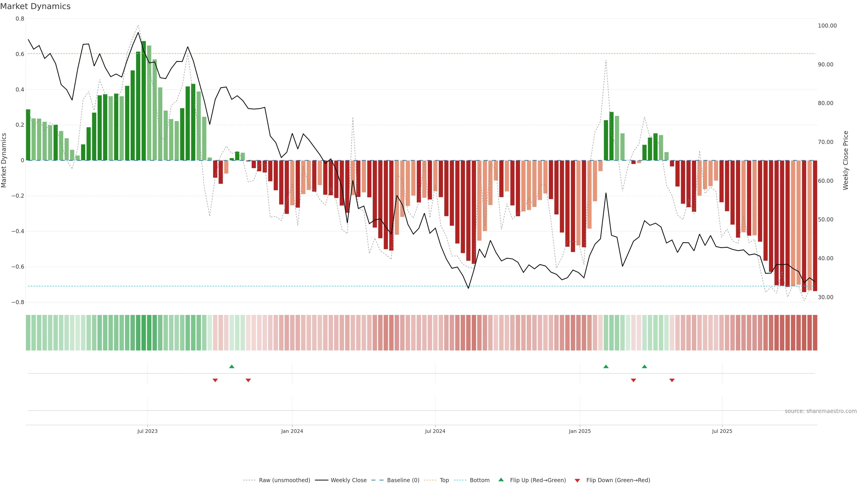Click the red triangle icon in the legend
This screenshot has height=488, width=868.
coord(577,480)
